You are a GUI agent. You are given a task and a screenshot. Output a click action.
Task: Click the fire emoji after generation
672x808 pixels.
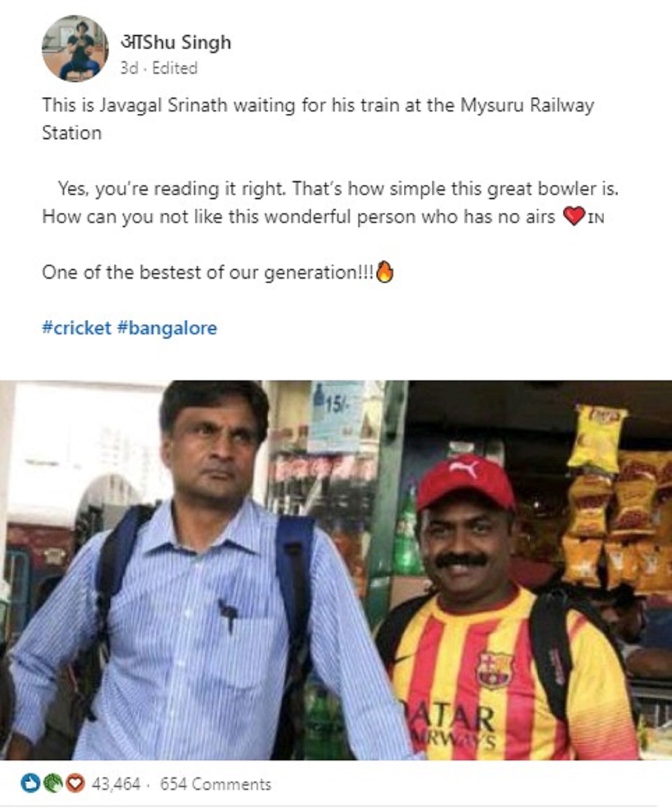(385, 272)
